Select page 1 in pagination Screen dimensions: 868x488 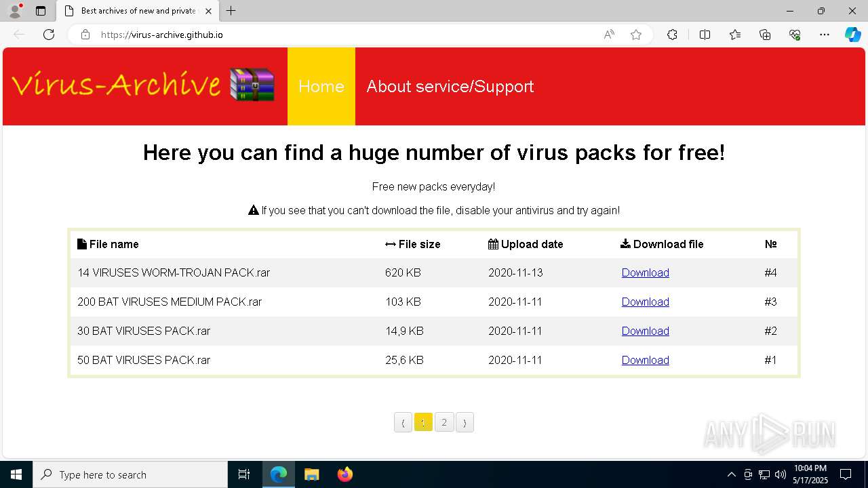pos(423,422)
